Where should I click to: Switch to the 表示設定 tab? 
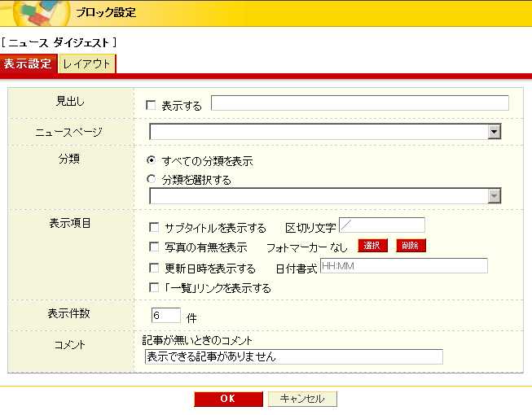pos(28,63)
